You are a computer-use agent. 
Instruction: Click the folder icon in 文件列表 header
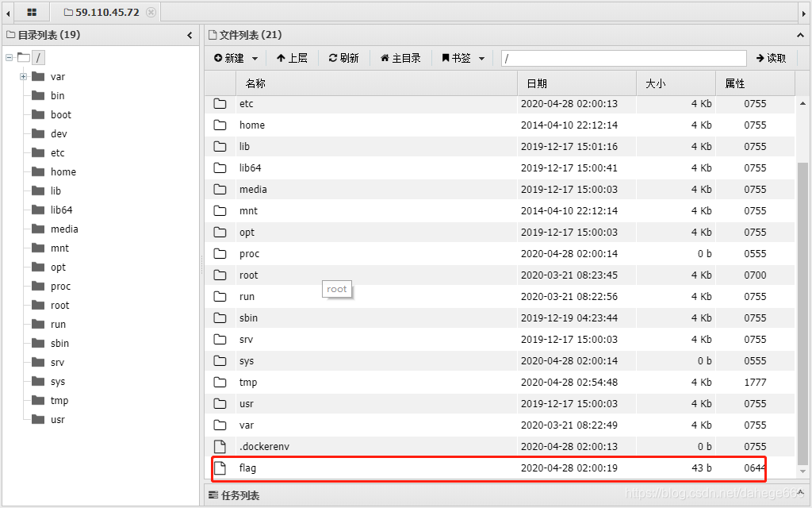coord(213,34)
